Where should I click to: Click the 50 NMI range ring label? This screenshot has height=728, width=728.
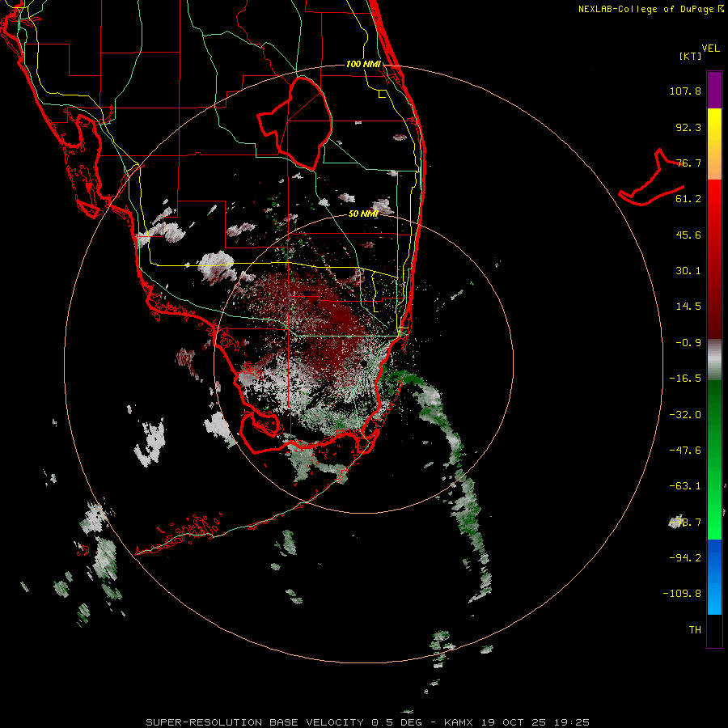[363, 214]
